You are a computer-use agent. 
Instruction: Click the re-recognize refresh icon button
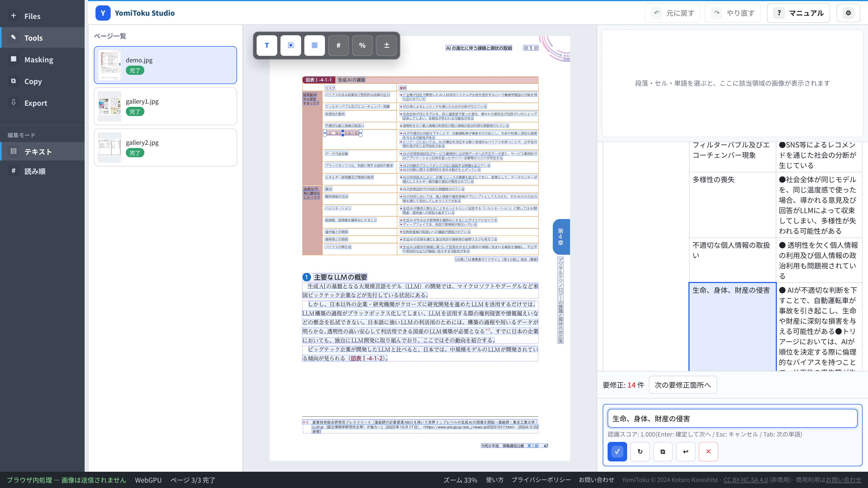pos(640,451)
